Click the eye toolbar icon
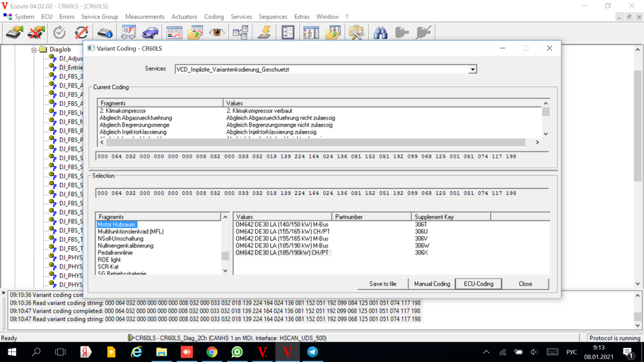Image resolution: width=644 pixels, height=362 pixels. point(216,33)
